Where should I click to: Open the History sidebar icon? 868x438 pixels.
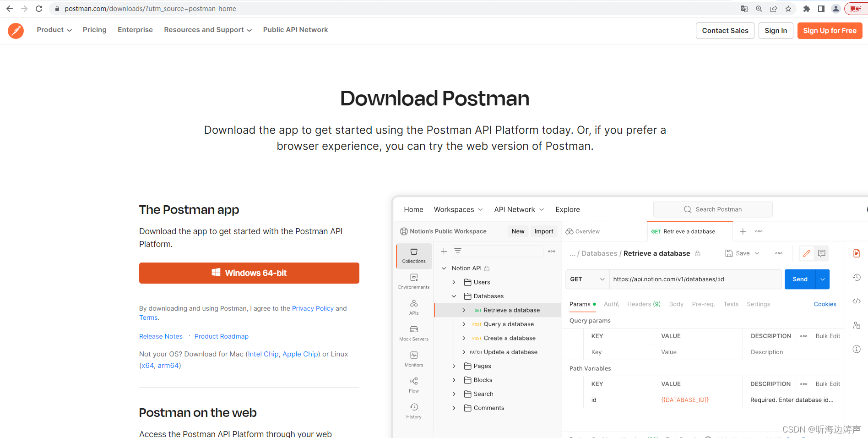pos(414,411)
